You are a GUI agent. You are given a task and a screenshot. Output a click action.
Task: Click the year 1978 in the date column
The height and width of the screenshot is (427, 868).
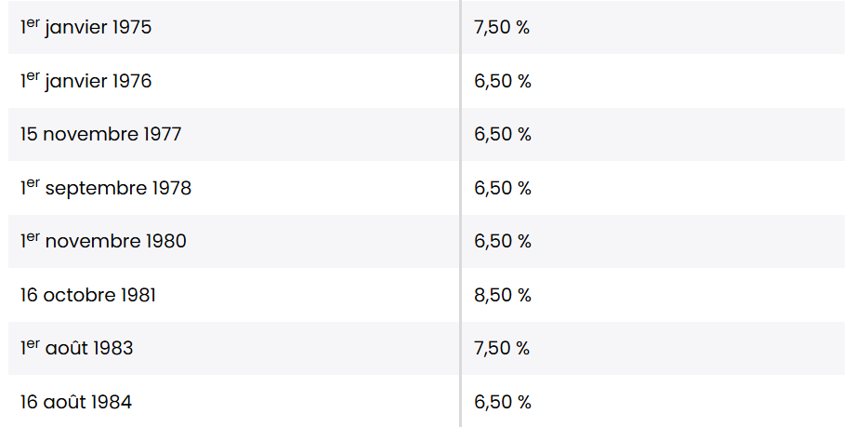(172, 188)
